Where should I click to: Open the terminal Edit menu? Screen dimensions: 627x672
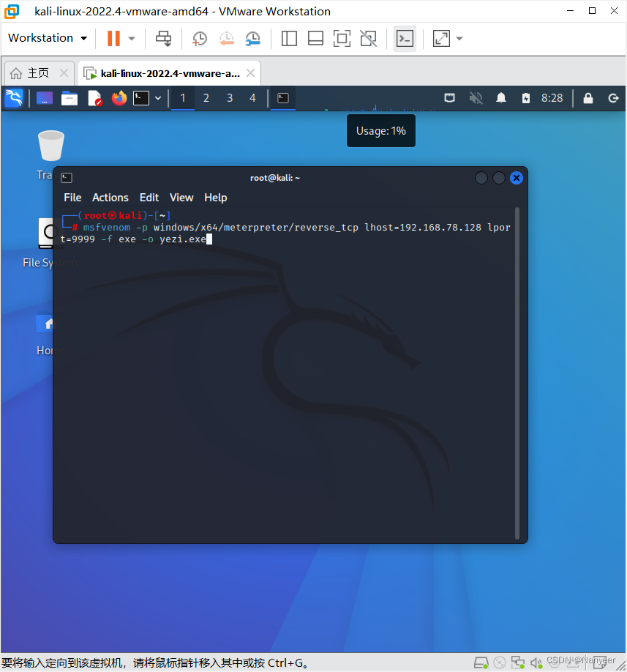click(149, 198)
